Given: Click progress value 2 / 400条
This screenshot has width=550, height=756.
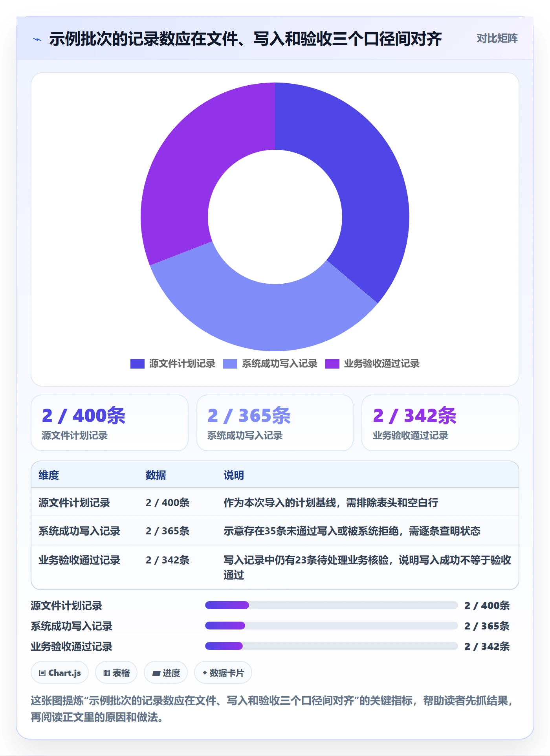Looking at the screenshot, I should point(487,606).
